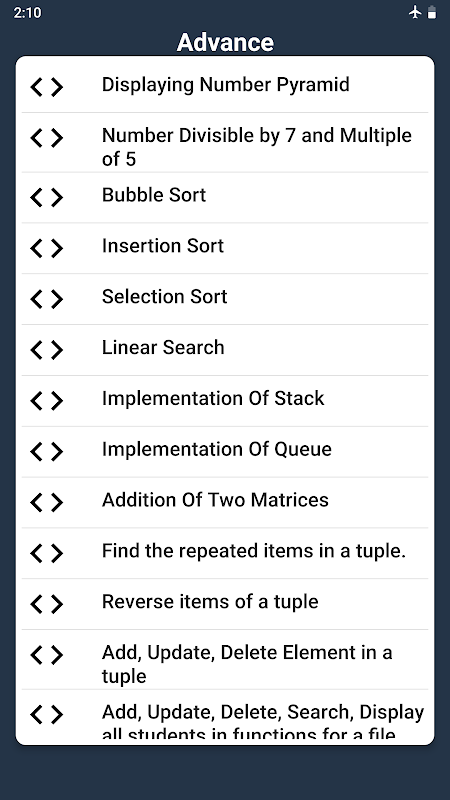
Task: Tap code icon next to Bubble Sort
Action: (x=46, y=197)
